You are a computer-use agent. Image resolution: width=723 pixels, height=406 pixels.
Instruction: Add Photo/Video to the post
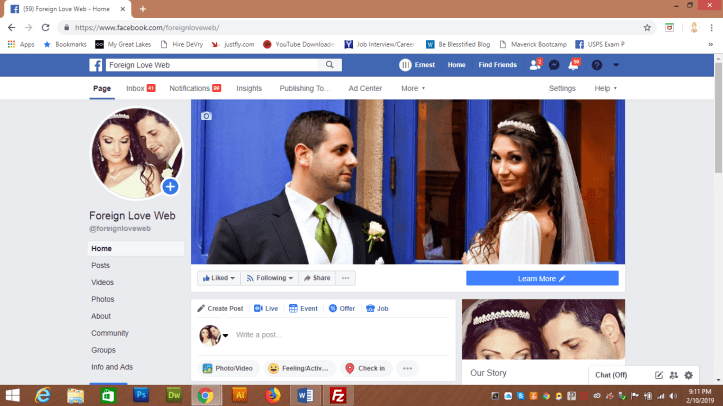click(228, 368)
